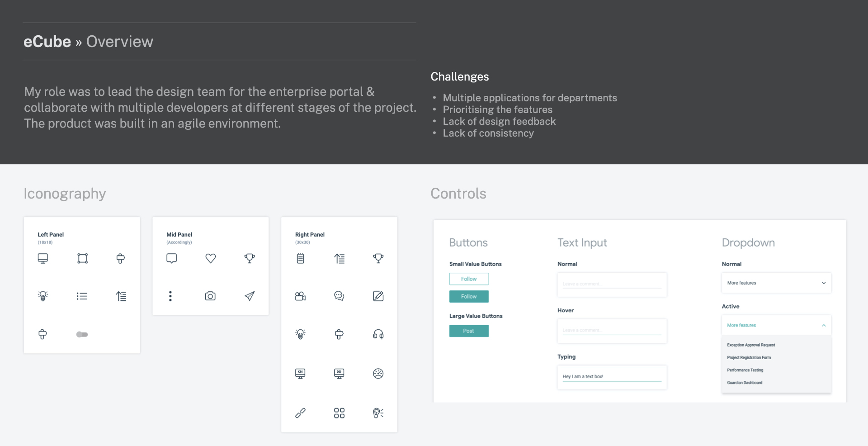Image resolution: width=868 pixels, height=446 pixels.
Task: Select 'Exception Approval Request' from dropdown list
Action: [x=751, y=345]
